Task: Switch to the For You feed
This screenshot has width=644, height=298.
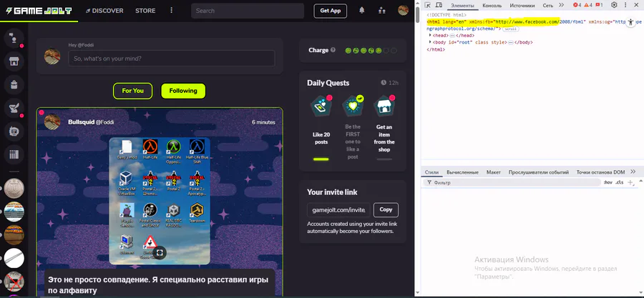Action: click(x=132, y=91)
